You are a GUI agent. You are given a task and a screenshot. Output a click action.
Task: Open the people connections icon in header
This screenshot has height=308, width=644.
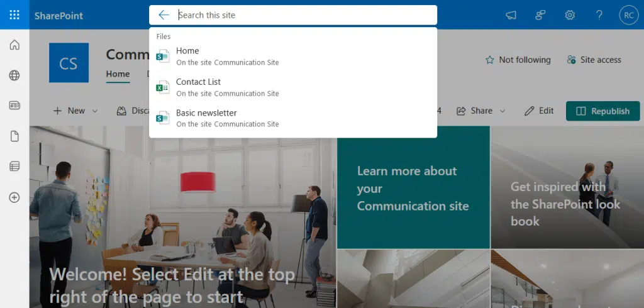(540, 15)
